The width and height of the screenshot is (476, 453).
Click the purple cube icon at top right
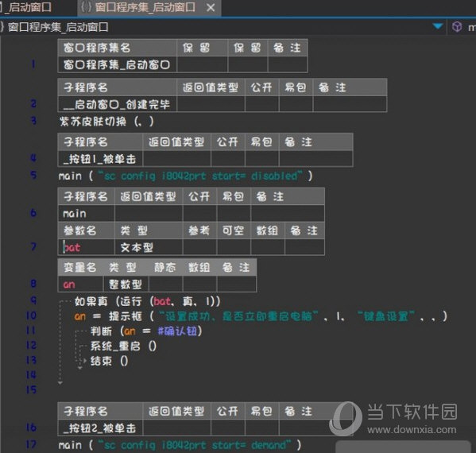click(x=457, y=27)
